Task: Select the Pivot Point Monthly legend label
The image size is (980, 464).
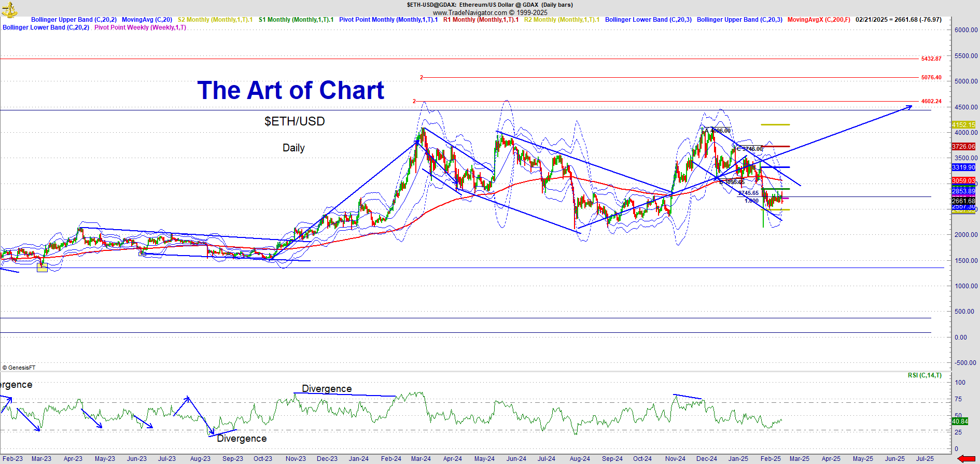Action: [388, 20]
